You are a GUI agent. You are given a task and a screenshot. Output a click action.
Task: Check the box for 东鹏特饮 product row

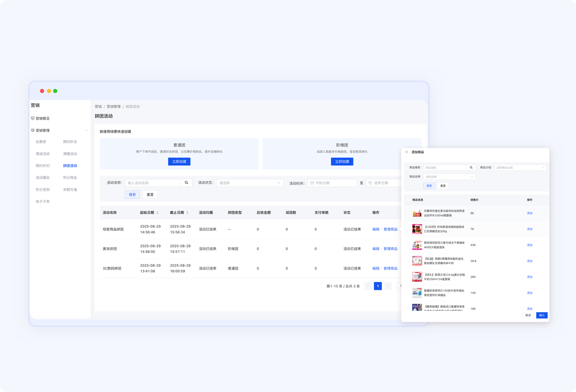click(x=408, y=213)
